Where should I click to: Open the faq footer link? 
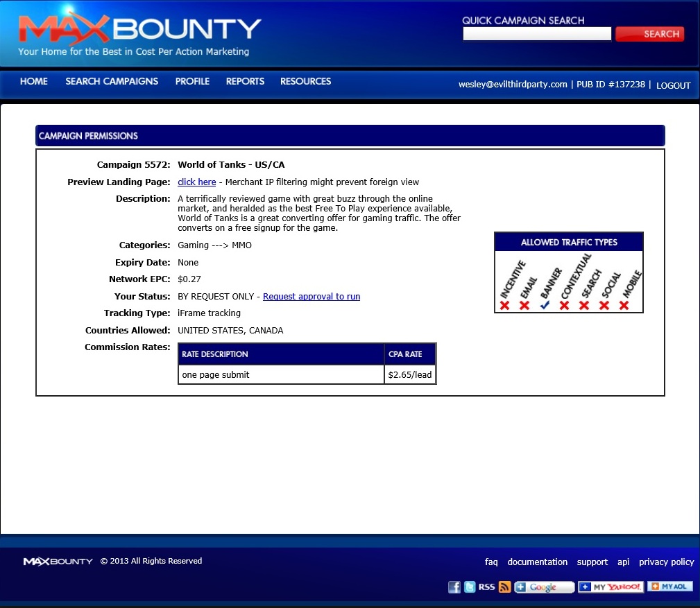[x=491, y=562]
